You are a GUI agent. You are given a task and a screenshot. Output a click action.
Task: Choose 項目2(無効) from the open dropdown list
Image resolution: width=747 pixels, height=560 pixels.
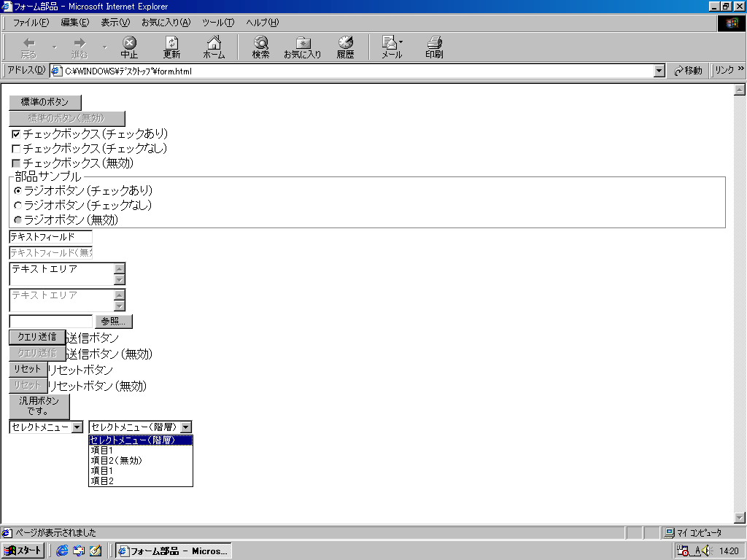click(x=117, y=461)
